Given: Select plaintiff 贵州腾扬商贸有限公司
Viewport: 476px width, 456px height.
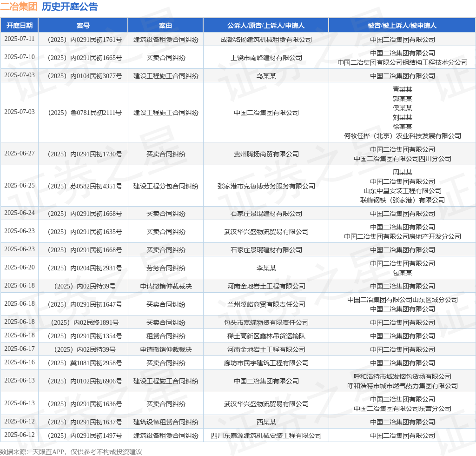Looking at the screenshot, I should (x=266, y=154).
